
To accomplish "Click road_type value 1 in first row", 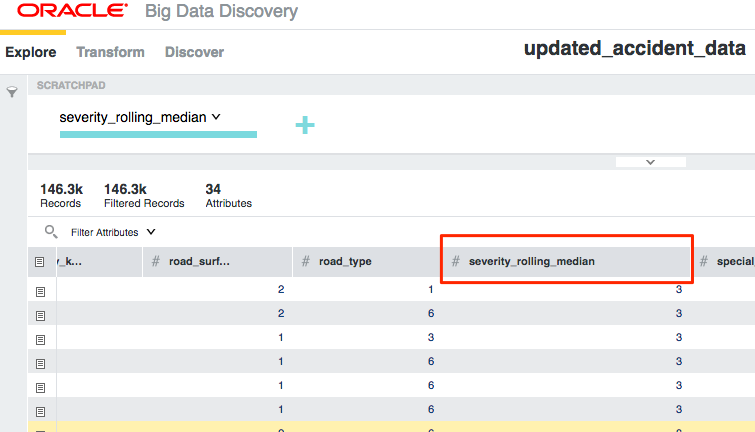I will coord(430,289).
